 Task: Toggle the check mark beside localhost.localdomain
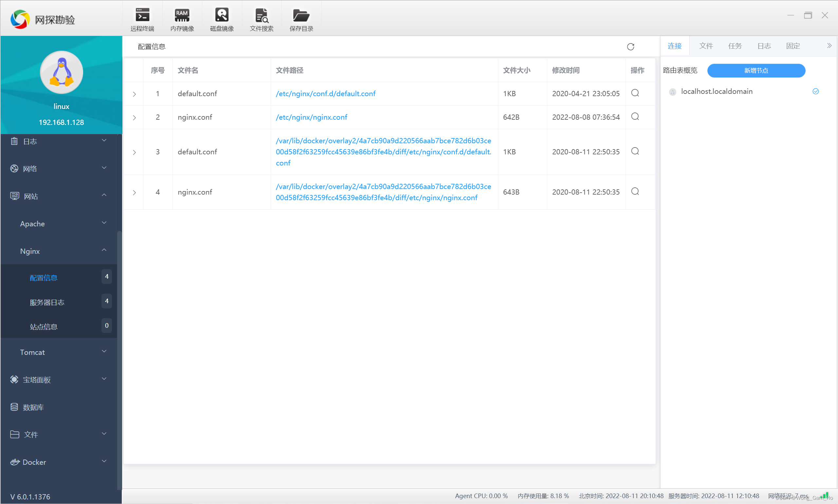pyautogui.click(x=815, y=91)
